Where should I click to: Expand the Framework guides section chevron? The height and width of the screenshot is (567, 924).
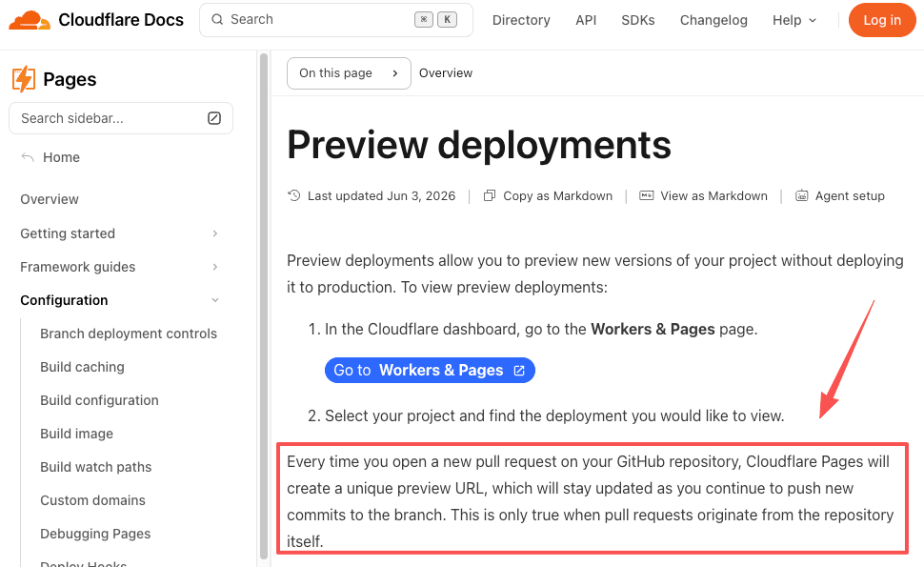click(x=215, y=267)
